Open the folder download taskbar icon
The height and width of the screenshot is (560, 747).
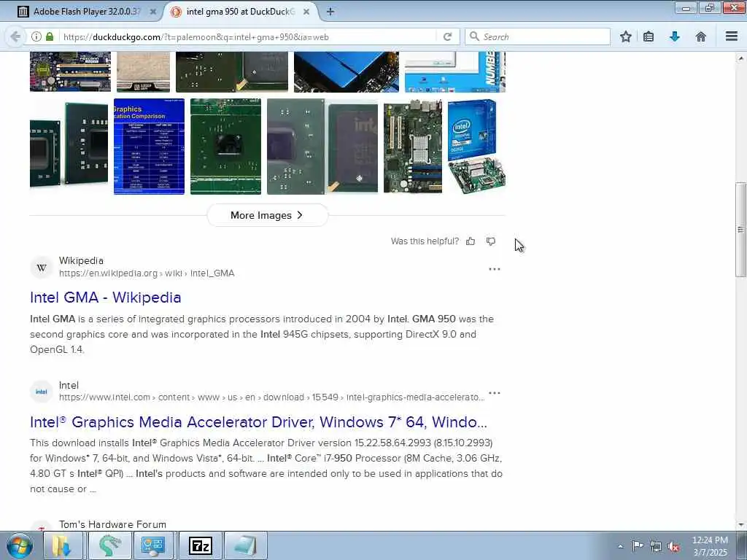tap(62, 545)
